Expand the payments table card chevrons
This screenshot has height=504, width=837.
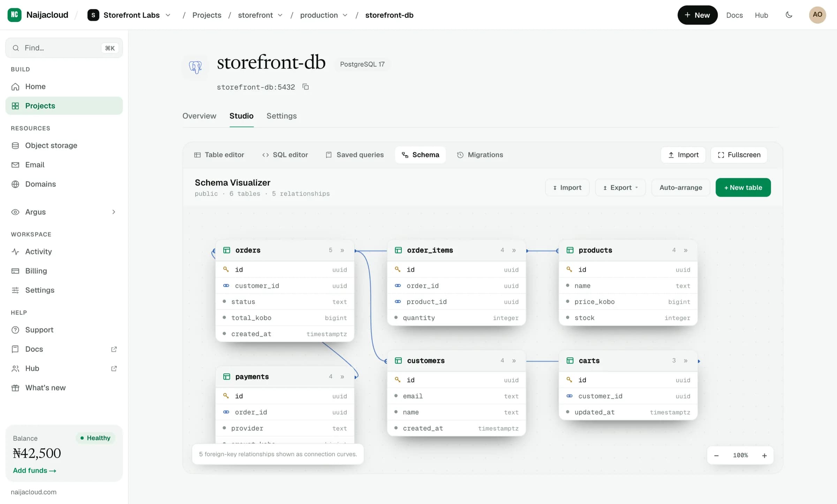point(342,377)
